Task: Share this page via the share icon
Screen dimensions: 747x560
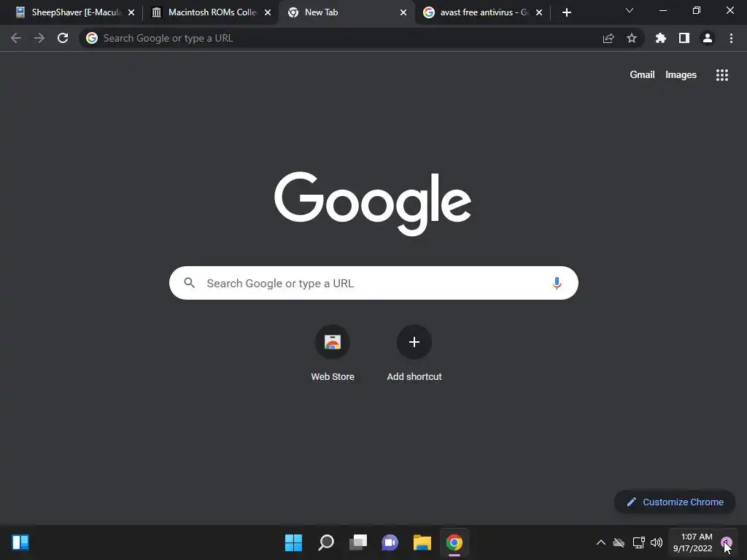Action: (x=608, y=38)
